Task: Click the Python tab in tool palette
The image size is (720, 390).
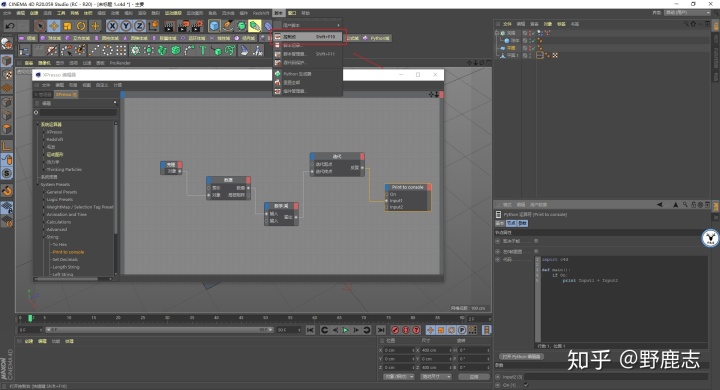Action: pyautogui.click(x=377, y=38)
